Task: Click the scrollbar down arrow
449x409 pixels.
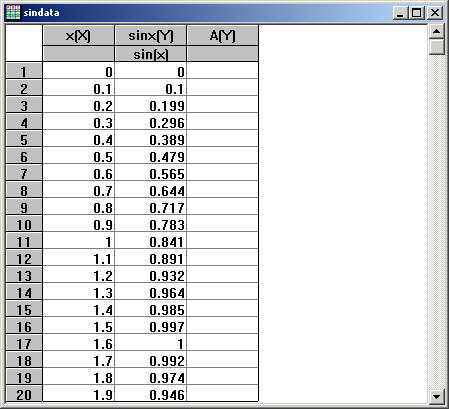Action: 436,397
